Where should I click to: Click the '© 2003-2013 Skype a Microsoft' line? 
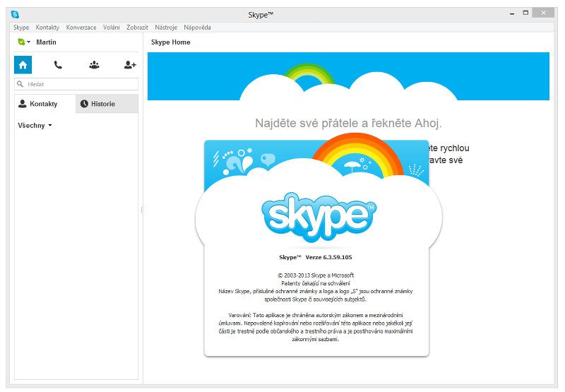click(316, 275)
